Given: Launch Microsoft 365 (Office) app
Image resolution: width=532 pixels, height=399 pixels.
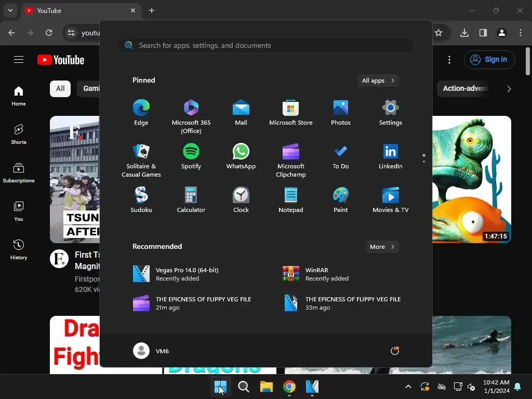Looking at the screenshot, I should click(191, 117).
